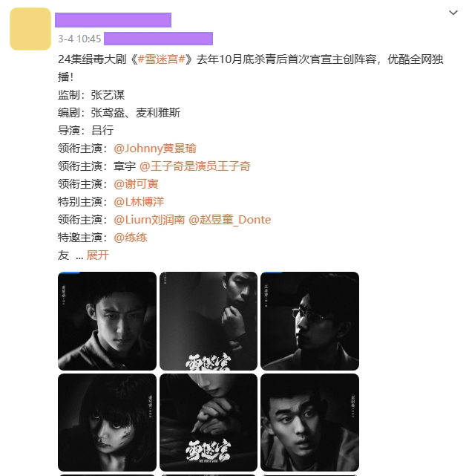Expand full post text with 展开
Image resolution: width=466 pixels, height=476 pixels.
point(97,255)
